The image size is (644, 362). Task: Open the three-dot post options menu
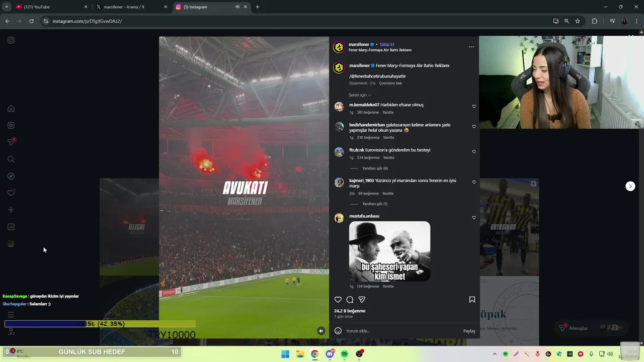(x=471, y=47)
